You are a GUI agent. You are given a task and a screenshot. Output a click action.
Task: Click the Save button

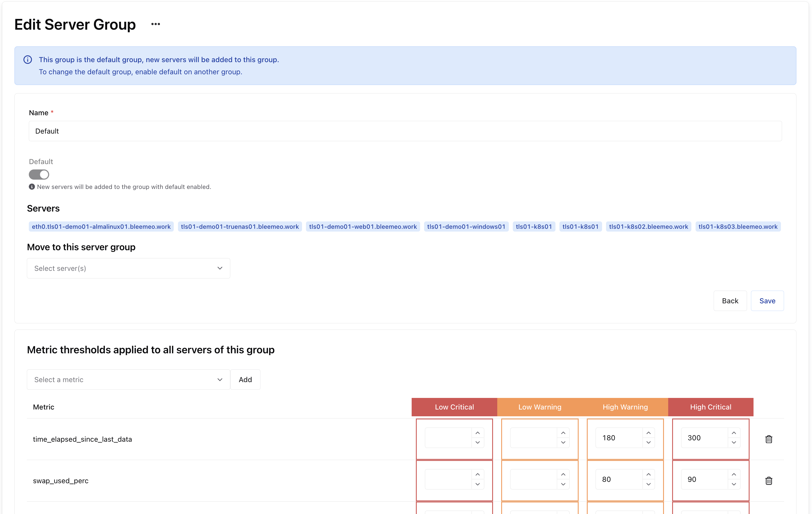(x=767, y=301)
